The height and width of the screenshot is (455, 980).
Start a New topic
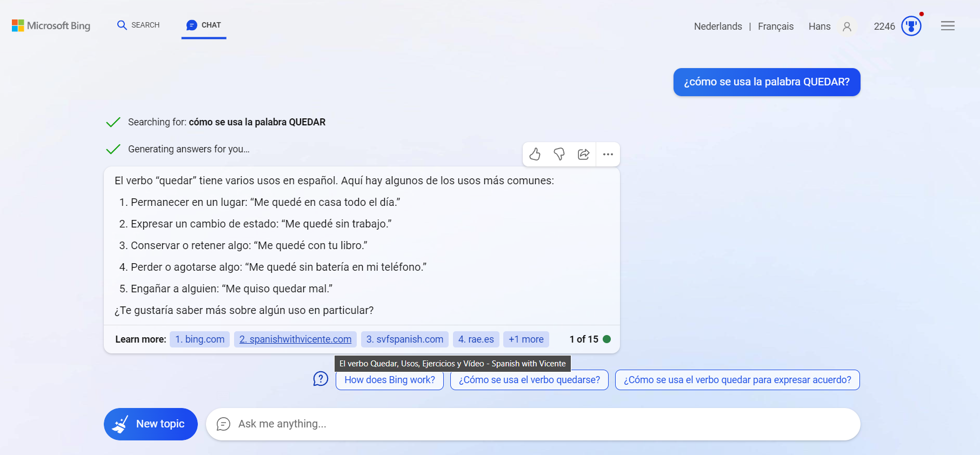[150, 424]
